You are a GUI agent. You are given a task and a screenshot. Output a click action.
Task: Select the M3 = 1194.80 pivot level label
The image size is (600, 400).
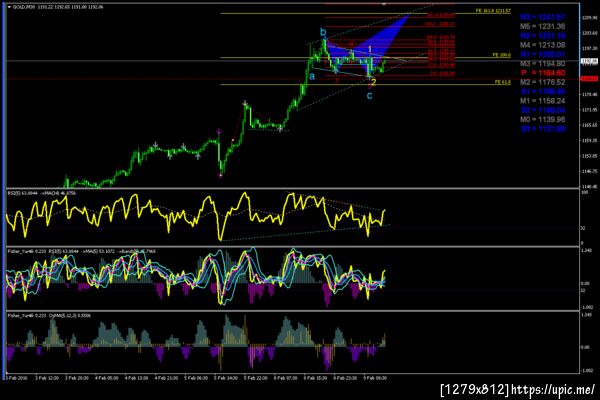point(542,64)
